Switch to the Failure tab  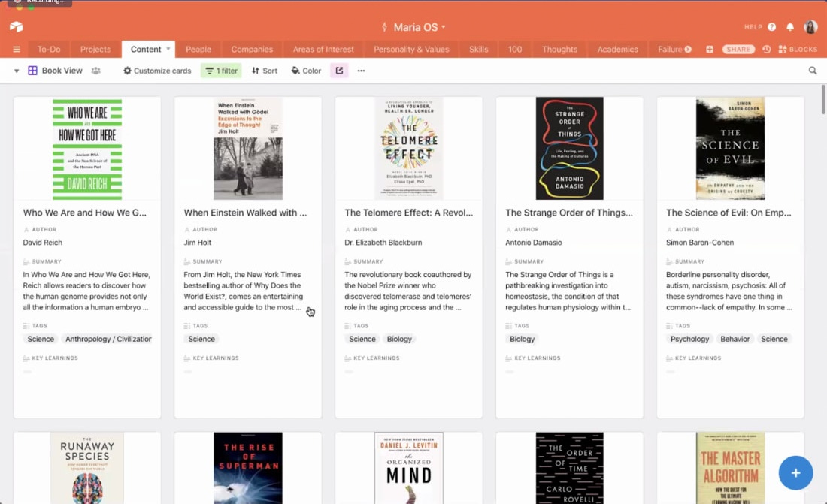671,50
